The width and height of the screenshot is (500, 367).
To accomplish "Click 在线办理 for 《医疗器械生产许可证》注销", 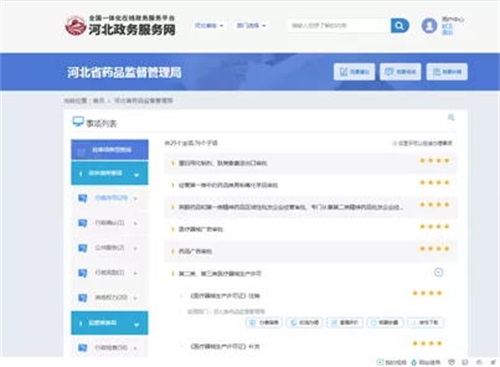I will coord(304,323).
